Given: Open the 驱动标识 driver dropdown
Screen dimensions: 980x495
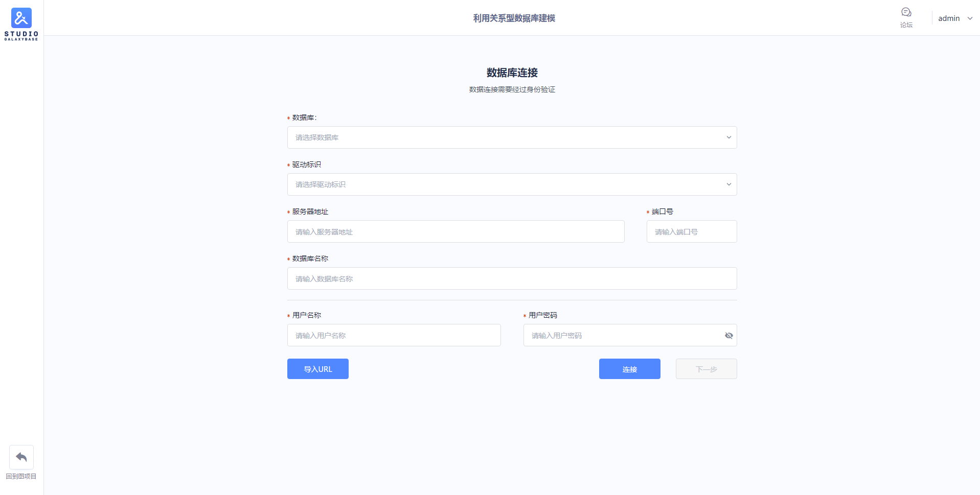Looking at the screenshot, I should tap(512, 184).
